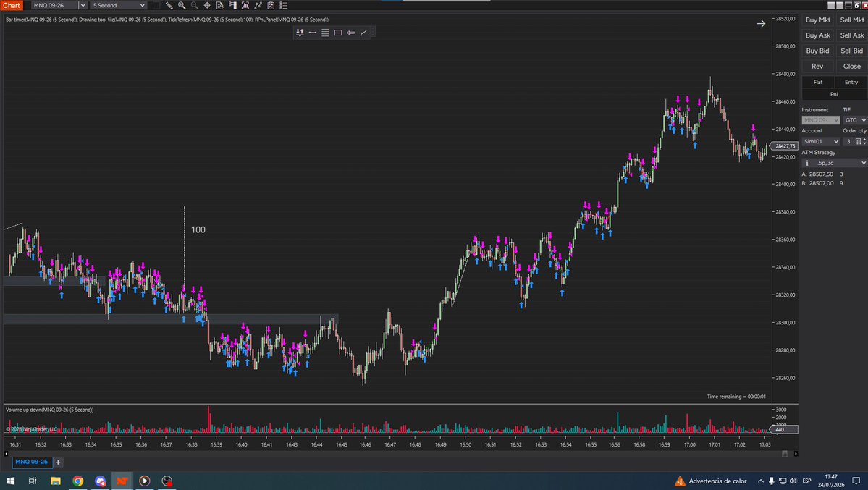Click the Entry price display
The height and width of the screenshot is (490, 868).
click(x=851, y=82)
